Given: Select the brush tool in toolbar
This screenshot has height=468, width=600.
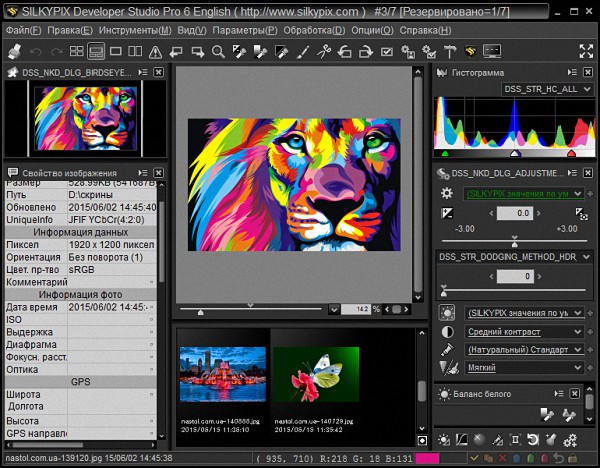Looking at the screenshot, I should 303,52.
